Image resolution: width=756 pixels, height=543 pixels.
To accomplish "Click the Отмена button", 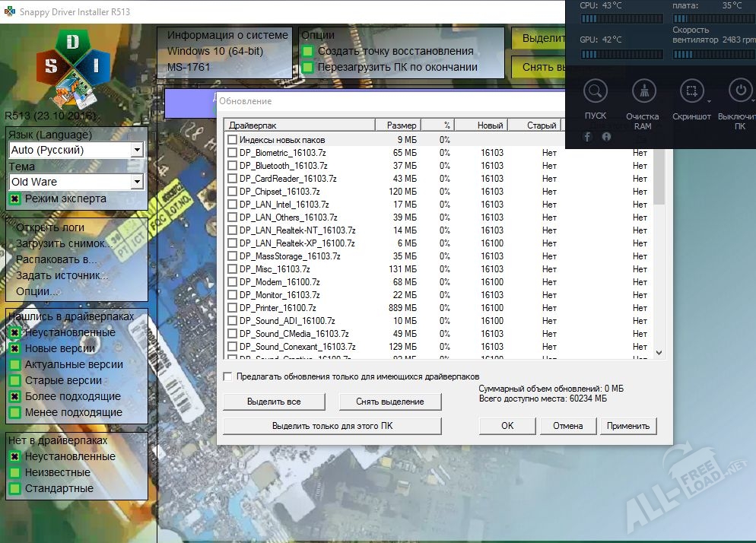I will [568, 427].
